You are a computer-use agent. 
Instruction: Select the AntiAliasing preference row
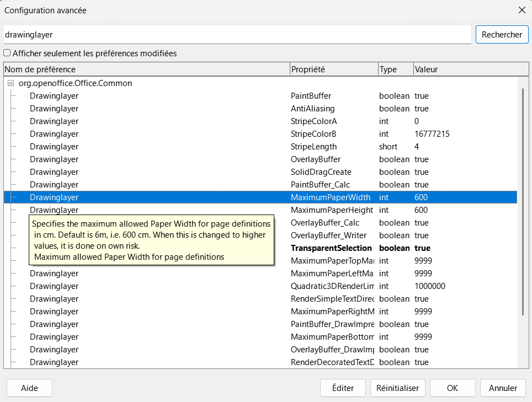pyautogui.click(x=260, y=109)
